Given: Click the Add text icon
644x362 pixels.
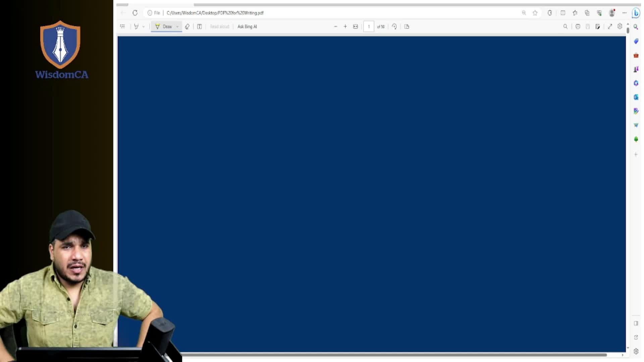Looking at the screenshot, I should click(x=200, y=26).
